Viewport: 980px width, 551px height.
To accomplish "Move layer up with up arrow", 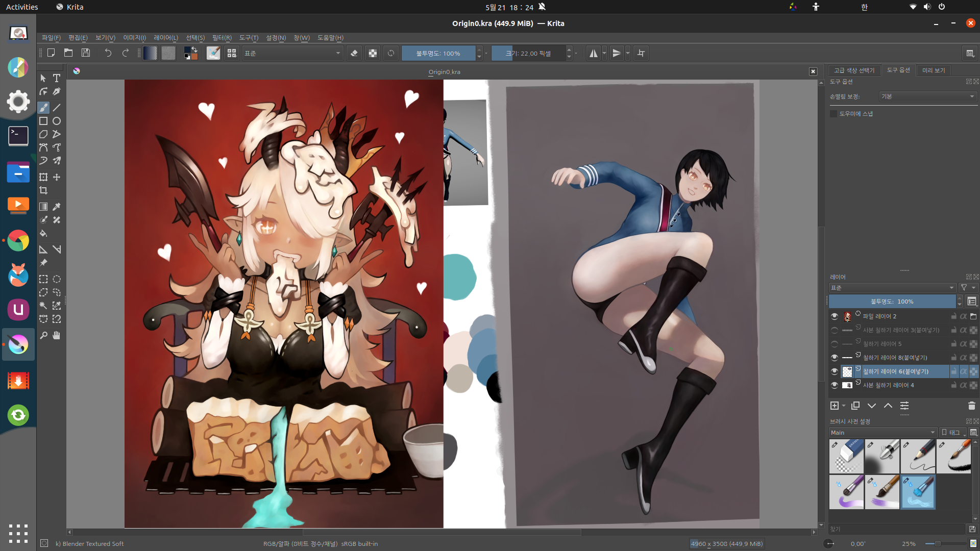I will pos(888,406).
